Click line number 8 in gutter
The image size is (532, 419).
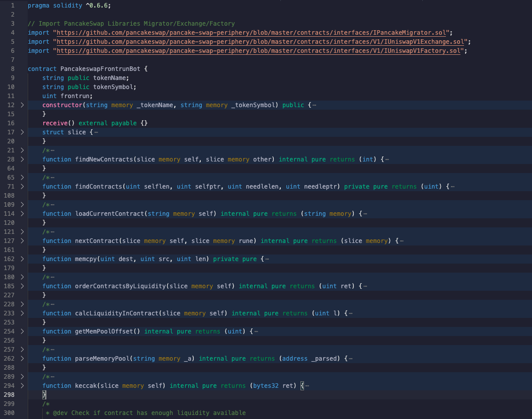click(13, 69)
